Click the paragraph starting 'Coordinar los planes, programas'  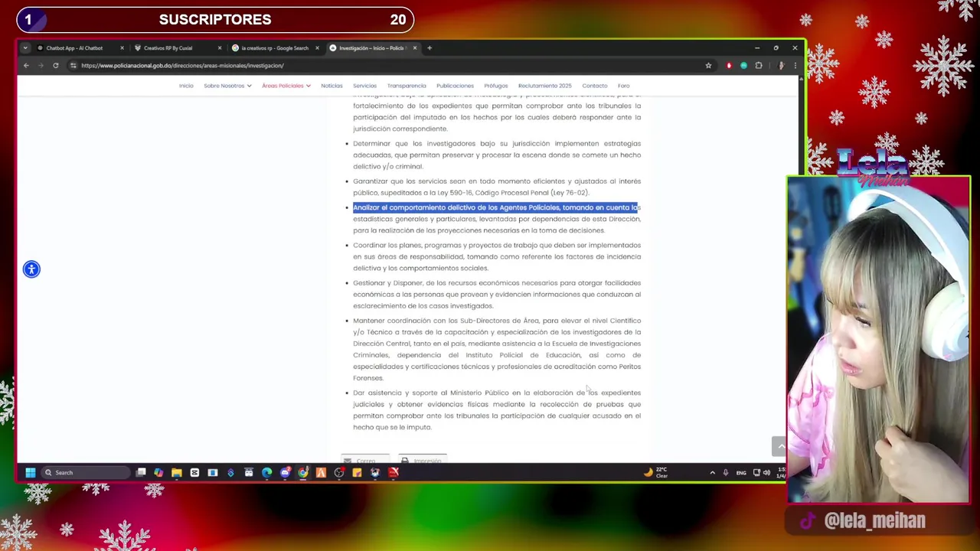497,256
